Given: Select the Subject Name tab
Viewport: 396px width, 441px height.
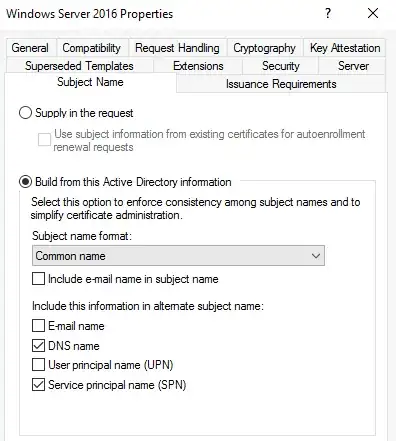Looking at the screenshot, I should click(x=90, y=82).
